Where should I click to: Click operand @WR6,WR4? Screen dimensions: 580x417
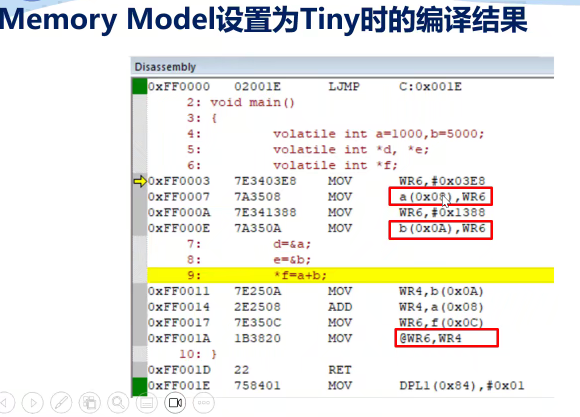tap(430, 339)
